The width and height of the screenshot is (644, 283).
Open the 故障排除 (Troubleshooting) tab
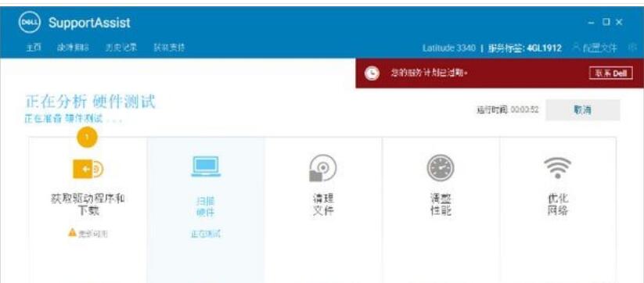[x=73, y=48]
